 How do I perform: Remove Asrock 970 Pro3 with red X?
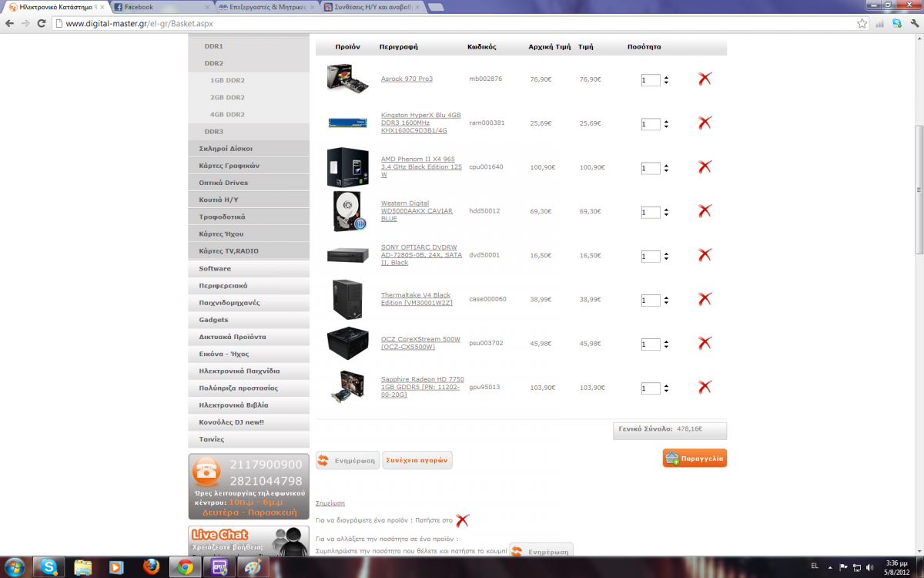click(x=705, y=79)
